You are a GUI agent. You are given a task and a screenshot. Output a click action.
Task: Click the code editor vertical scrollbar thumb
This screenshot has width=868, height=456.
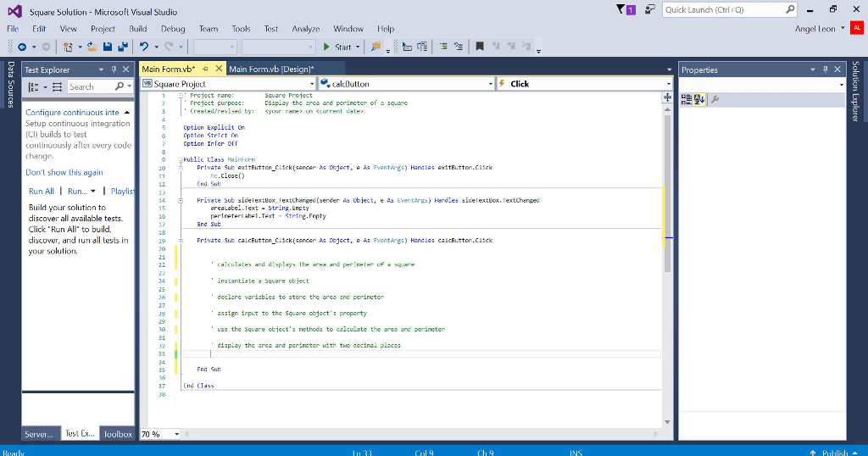click(668, 194)
